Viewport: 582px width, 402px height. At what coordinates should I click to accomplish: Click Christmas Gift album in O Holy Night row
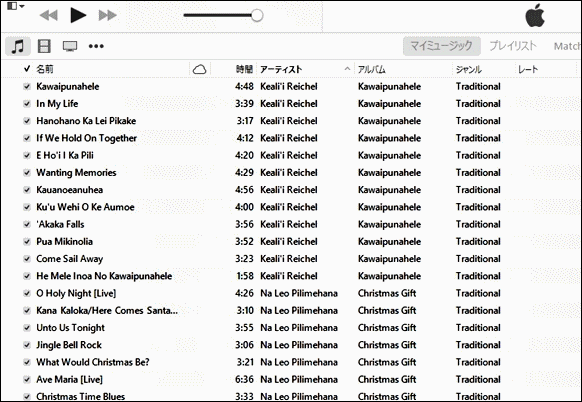(x=387, y=294)
